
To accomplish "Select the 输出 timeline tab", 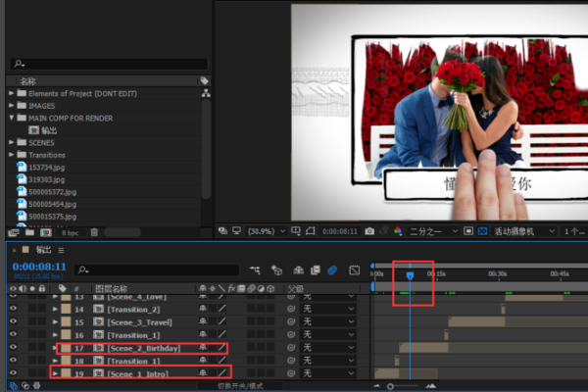I will coord(43,250).
